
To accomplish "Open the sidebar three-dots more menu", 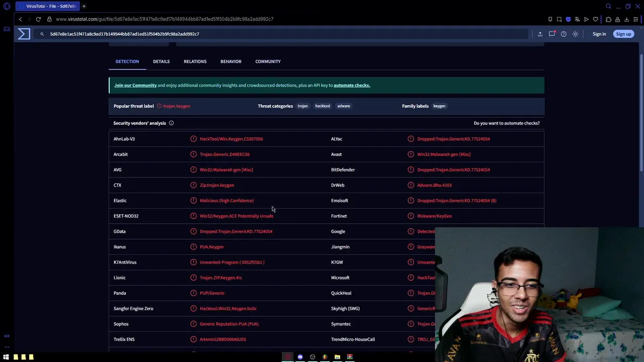I will click(x=7, y=346).
